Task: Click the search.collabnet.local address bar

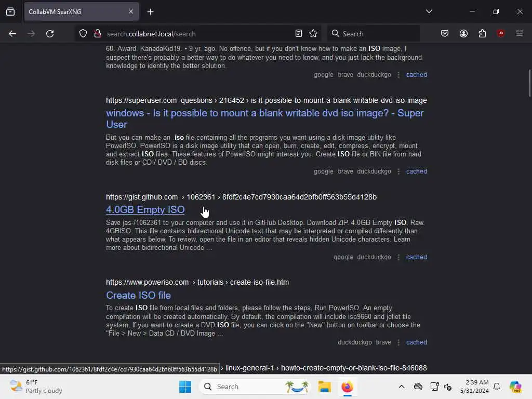Action: (x=197, y=34)
